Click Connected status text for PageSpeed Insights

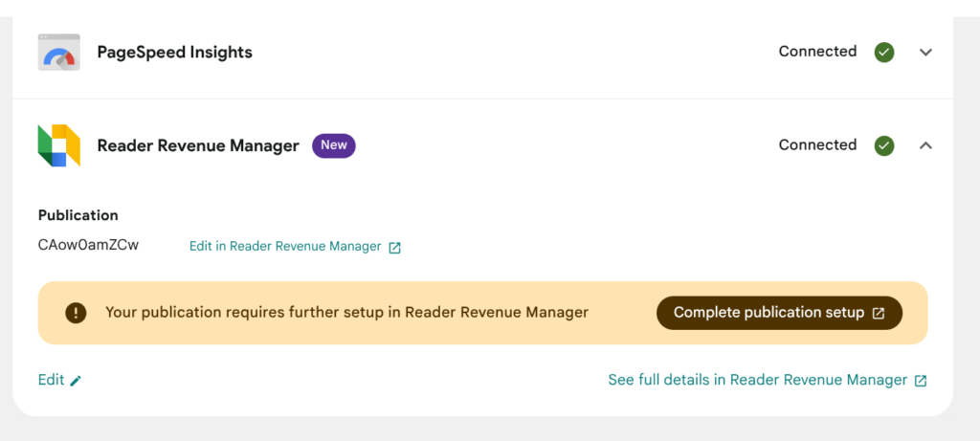817,52
